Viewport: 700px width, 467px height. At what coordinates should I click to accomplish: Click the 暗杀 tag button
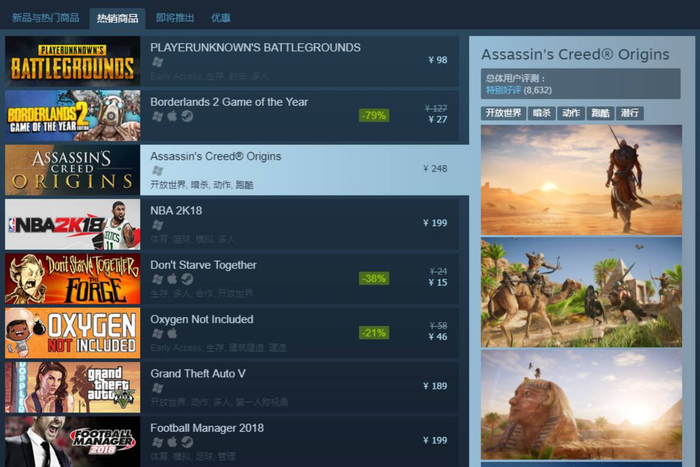(x=542, y=113)
